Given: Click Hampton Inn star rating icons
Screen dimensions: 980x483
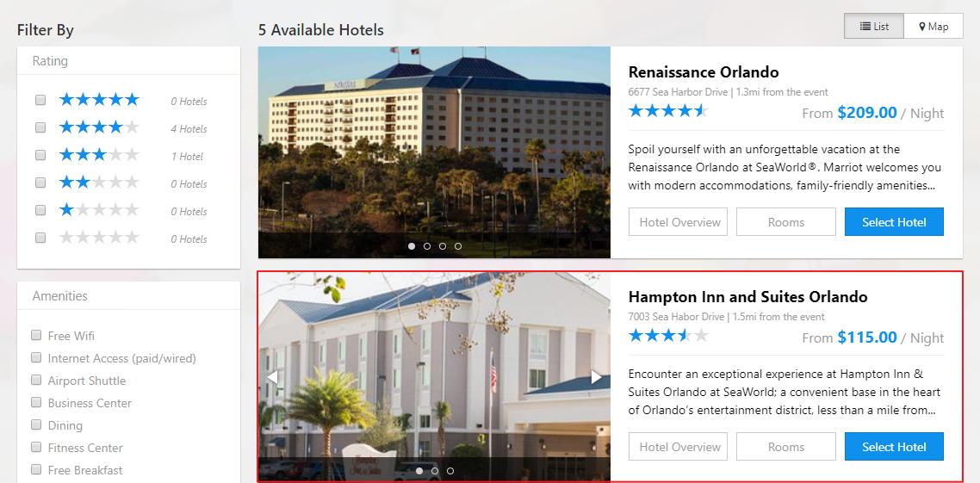Looking at the screenshot, I should pyautogui.click(x=669, y=336).
